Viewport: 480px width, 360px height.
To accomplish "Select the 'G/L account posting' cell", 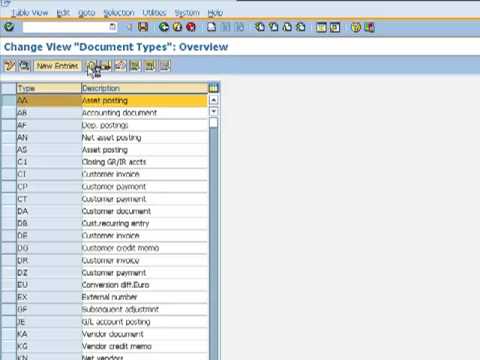I will tap(144, 322).
